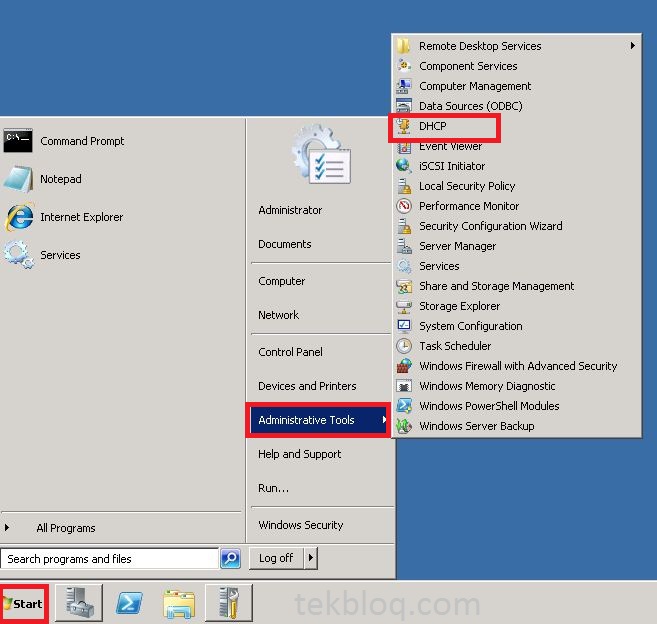Click the Server Manager icon in submenu
This screenshot has width=657, height=624.
tap(404, 246)
